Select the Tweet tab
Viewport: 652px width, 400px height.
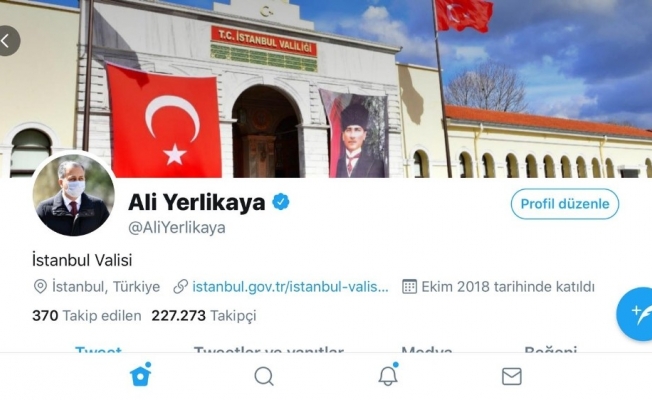tap(99, 348)
